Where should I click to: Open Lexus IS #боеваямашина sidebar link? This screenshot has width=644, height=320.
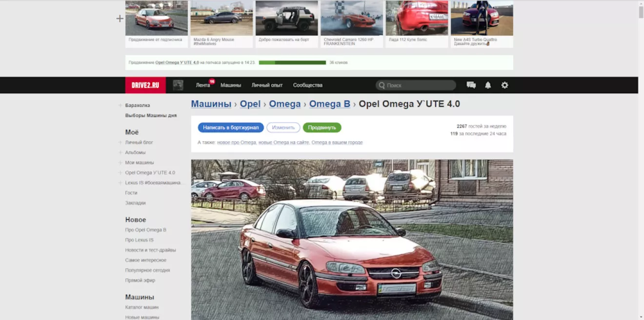(x=154, y=183)
